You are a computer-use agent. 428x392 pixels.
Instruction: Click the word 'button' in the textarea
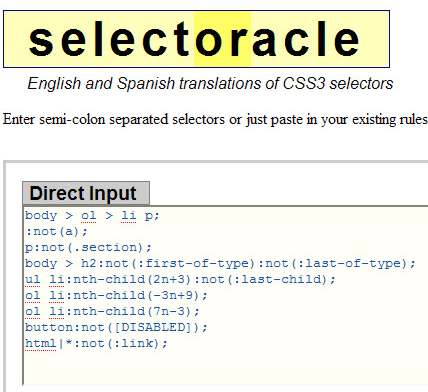pos(49,327)
